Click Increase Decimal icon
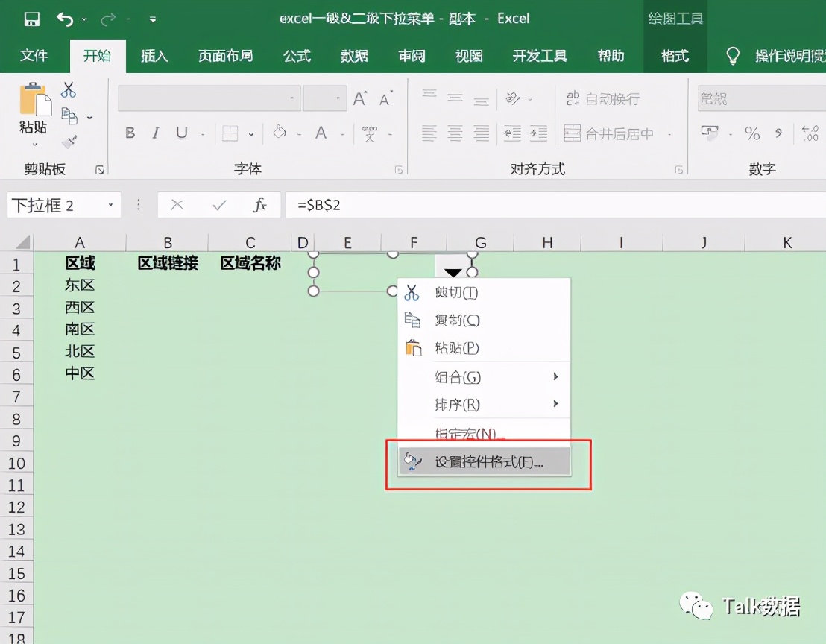Image resolution: width=826 pixels, height=644 pixels. click(810, 133)
